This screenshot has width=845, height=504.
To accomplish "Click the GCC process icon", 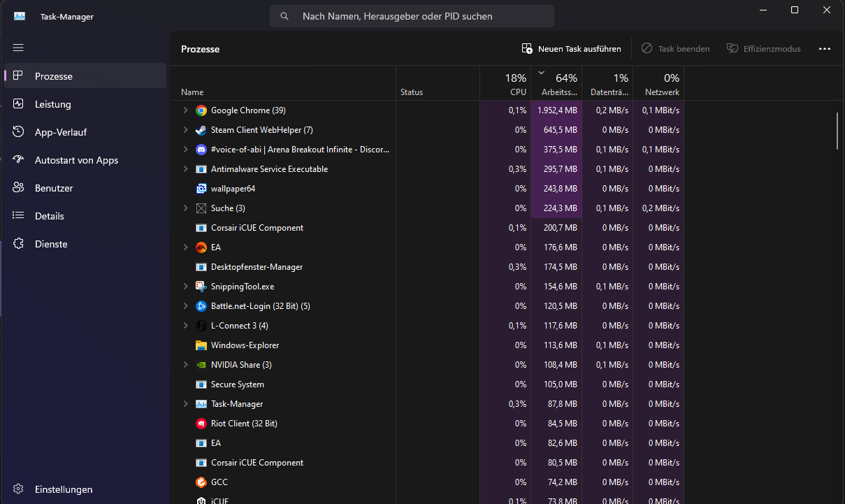I will coord(201,482).
